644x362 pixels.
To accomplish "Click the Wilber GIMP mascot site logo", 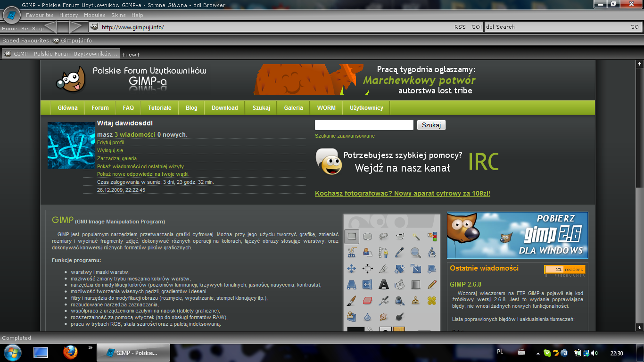I will 71,80.
